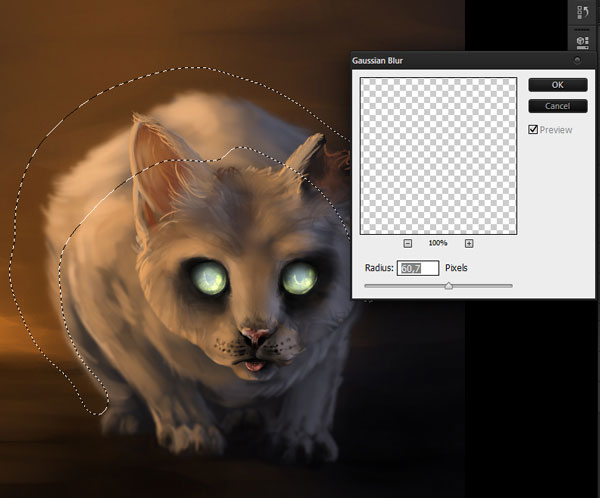Click the Gaussian Blur dialog close button
Screen dimensions: 600x498
(577, 60)
